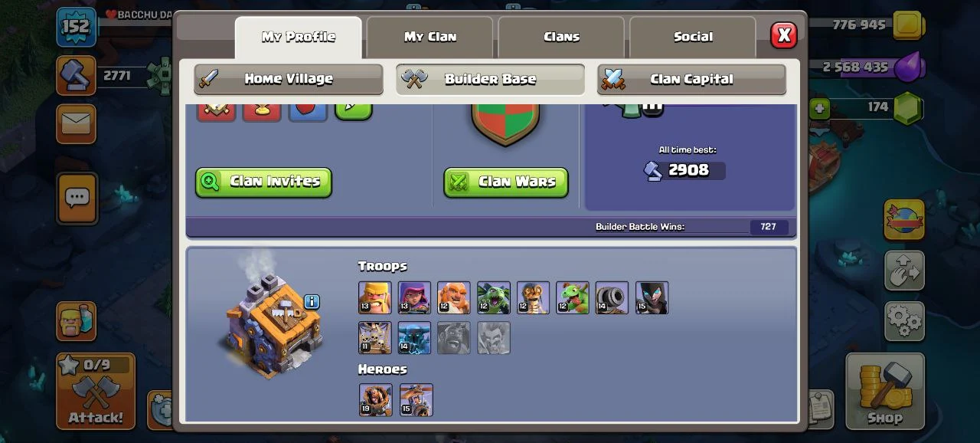Viewport: 980px width, 443px height.
Task: Select the Builder Base profile view
Action: 490,79
